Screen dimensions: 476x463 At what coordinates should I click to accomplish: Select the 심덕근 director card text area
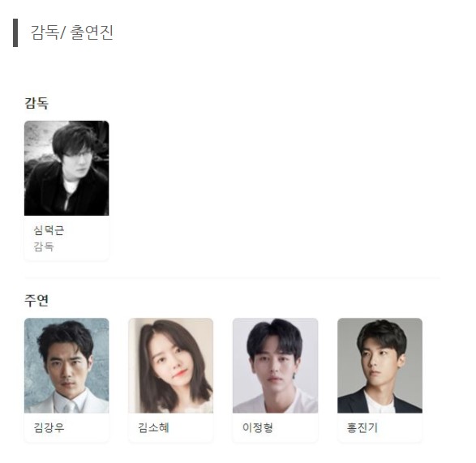click(66, 238)
